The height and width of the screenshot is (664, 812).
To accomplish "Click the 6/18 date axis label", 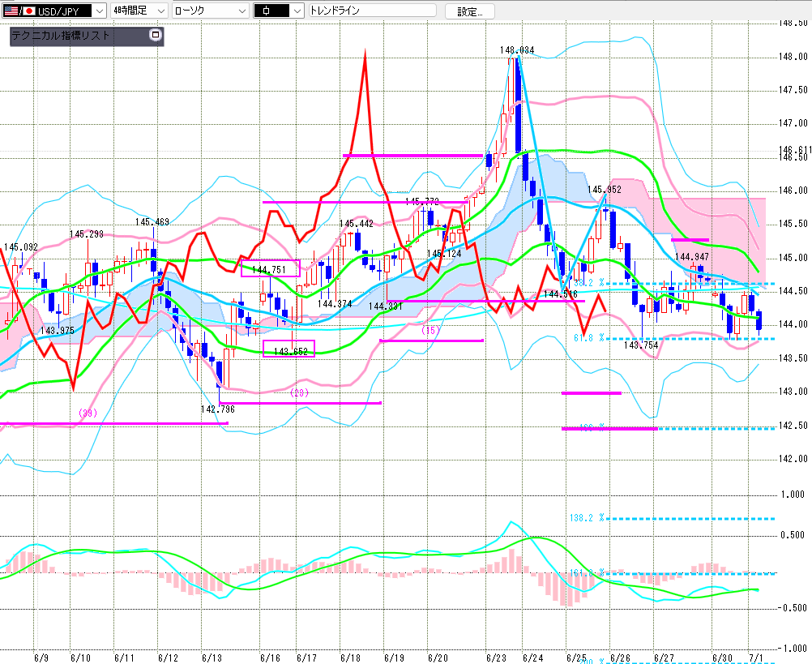I will pos(351,658).
